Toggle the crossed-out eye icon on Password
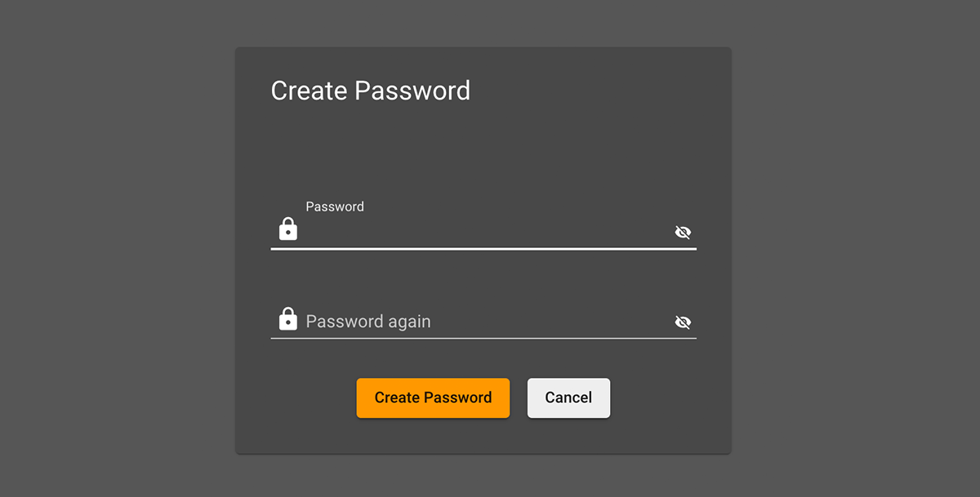The width and height of the screenshot is (980, 497). pos(683,233)
